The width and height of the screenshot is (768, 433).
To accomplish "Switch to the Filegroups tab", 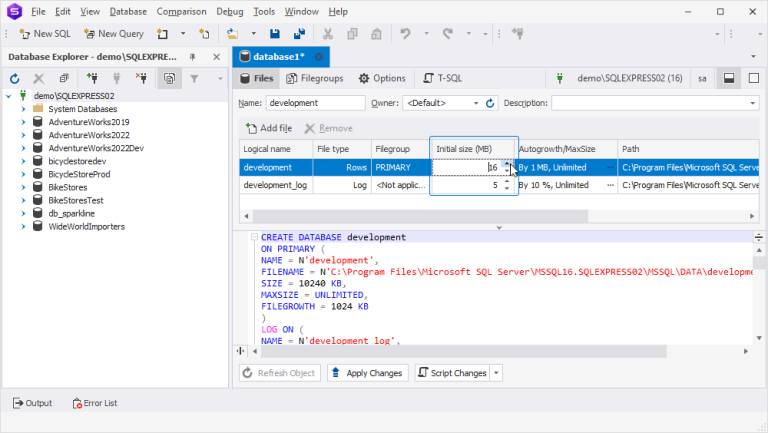I will tap(314, 78).
